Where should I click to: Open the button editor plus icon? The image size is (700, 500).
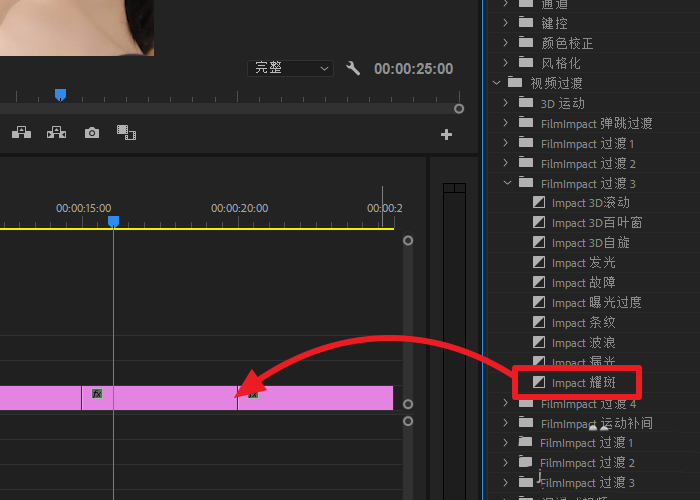click(446, 134)
